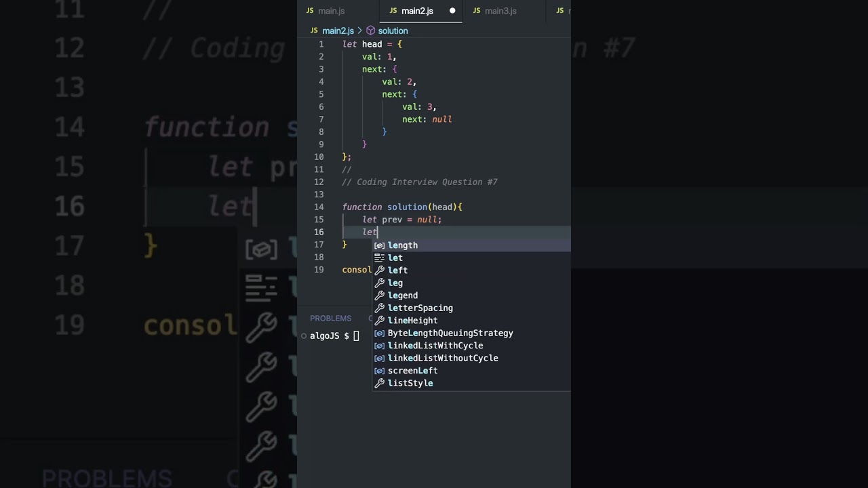This screenshot has width=868, height=488.
Task: Click the wrench icon beside listStyle suggestion
Action: pos(380,383)
